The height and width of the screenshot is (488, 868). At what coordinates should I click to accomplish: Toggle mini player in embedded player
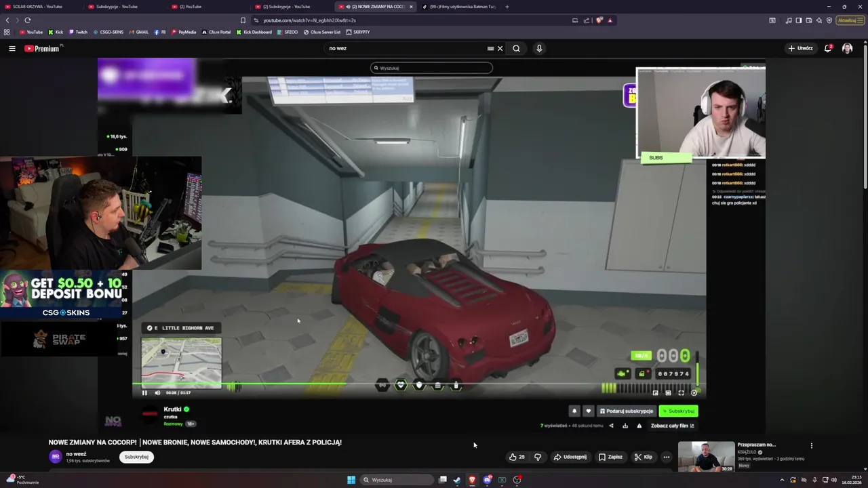tap(655, 392)
